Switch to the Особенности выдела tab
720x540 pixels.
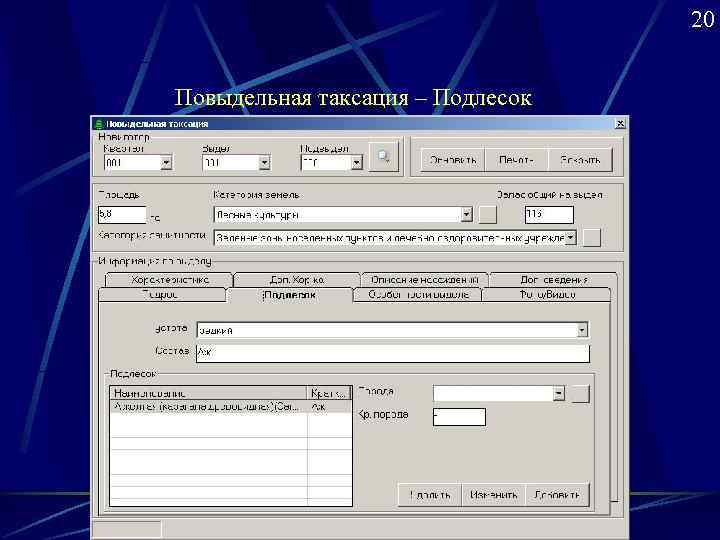pyautogui.click(x=418, y=295)
